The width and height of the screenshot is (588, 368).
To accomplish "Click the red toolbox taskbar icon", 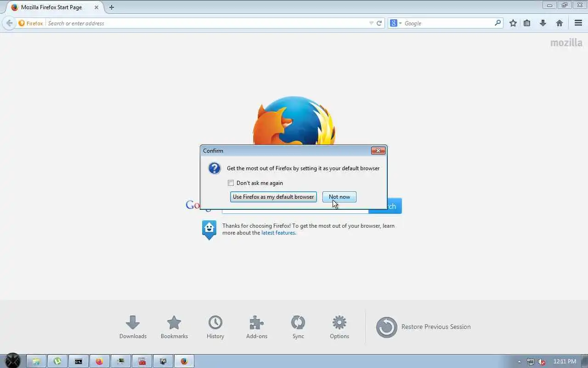I will pyautogui.click(x=142, y=361).
